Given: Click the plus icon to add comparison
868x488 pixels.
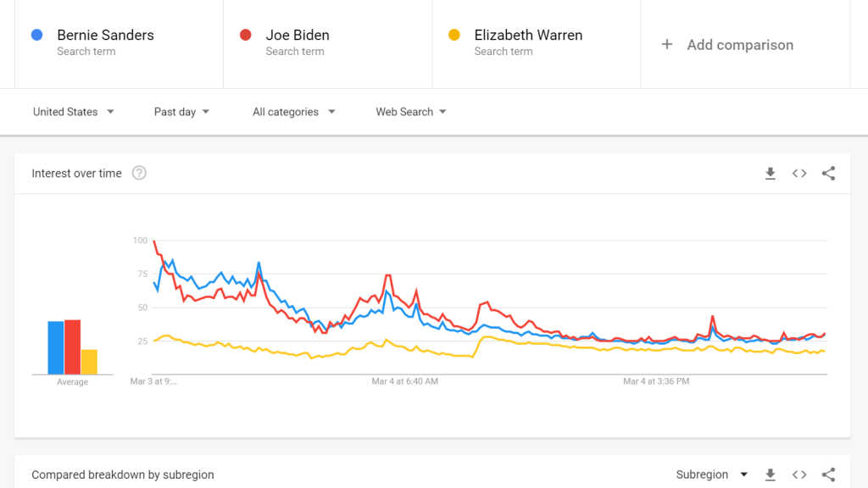Looking at the screenshot, I should (667, 45).
